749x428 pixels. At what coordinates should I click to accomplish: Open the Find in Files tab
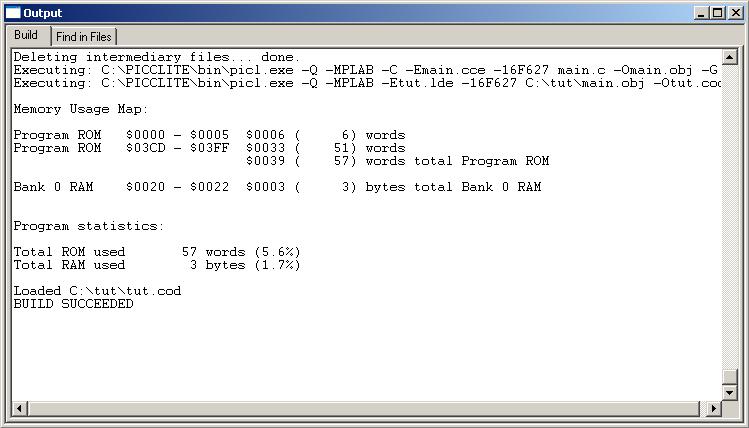pos(84,37)
